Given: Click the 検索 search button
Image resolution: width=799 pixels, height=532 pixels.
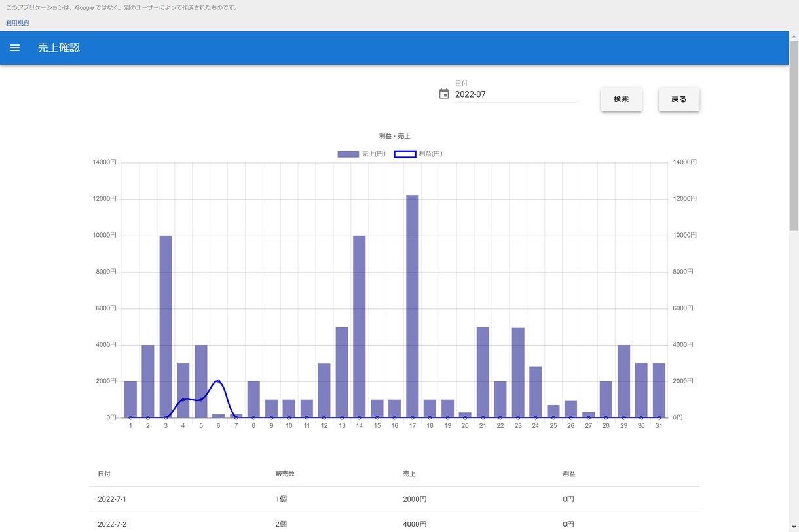Looking at the screenshot, I should [622, 99].
